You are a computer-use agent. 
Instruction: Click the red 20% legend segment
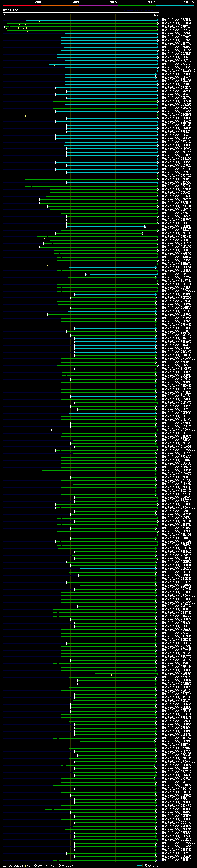[x=22, y=6]
